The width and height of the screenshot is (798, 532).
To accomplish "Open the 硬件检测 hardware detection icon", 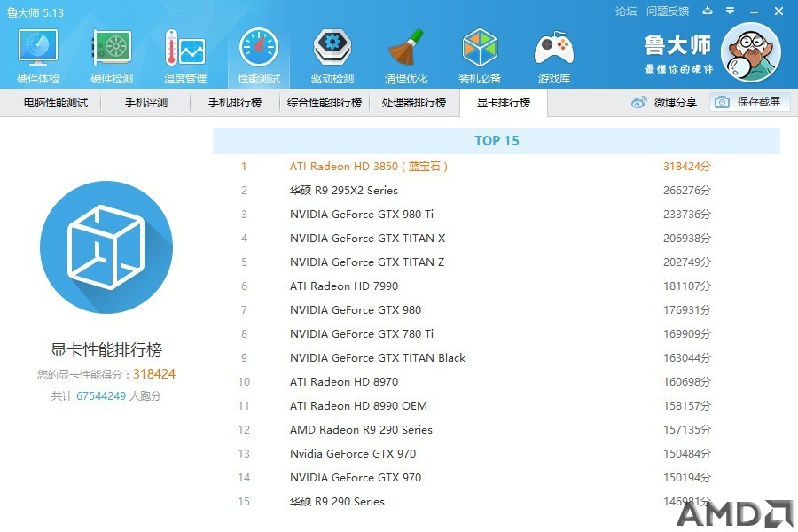I will 112,49.
